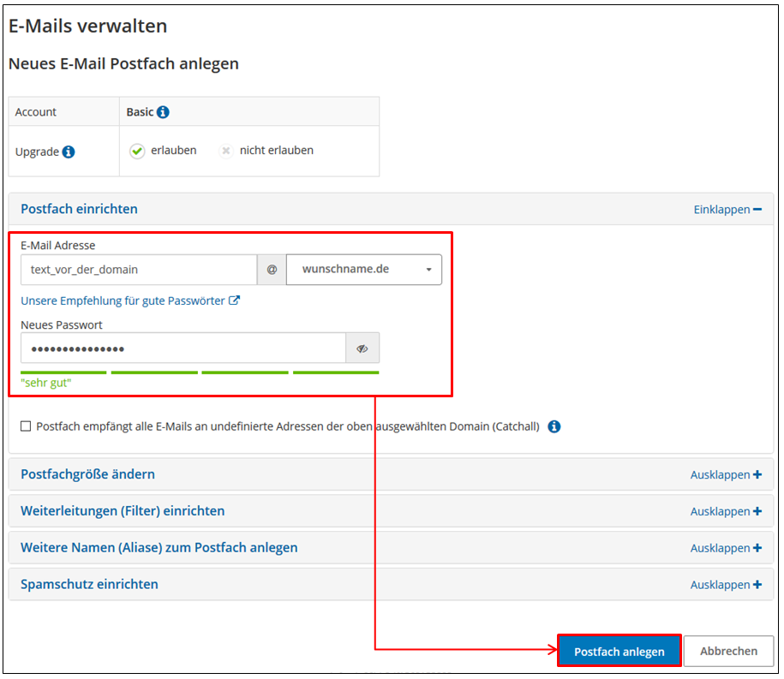Click plus icon in Weiterleitungen (Filter) row
Image resolution: width=784 pixels, height=679 pixels.
(757, 511)
